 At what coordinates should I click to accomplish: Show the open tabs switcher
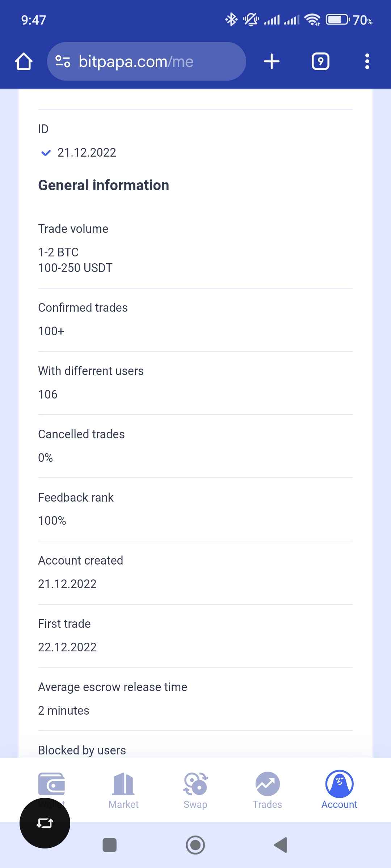click(320, 61)
